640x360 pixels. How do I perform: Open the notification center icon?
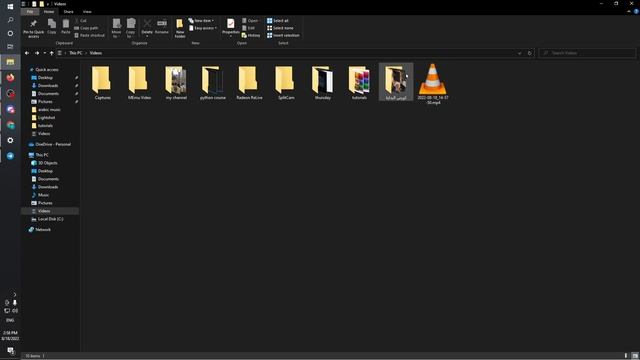pos(10,351)
